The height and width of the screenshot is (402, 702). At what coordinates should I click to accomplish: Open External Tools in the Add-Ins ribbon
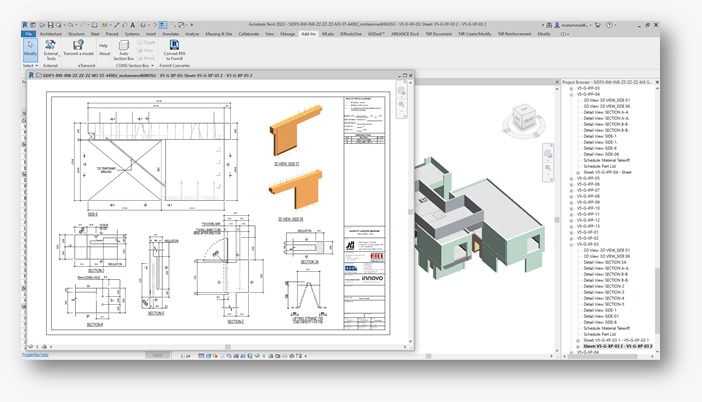(51, 50)
